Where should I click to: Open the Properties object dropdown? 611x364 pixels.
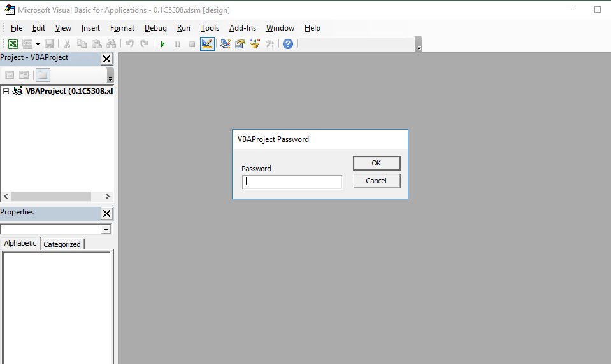pyautogui.click(x=106, y=230)
